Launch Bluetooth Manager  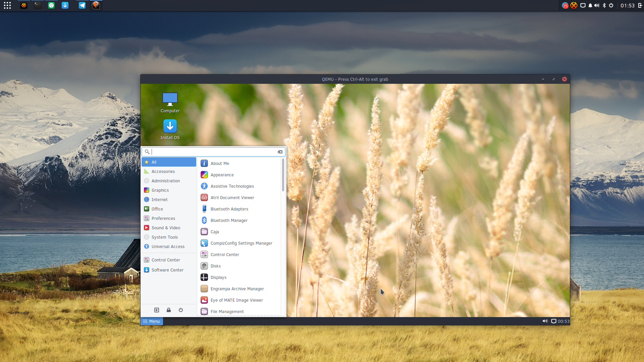(x=239, y=220)
